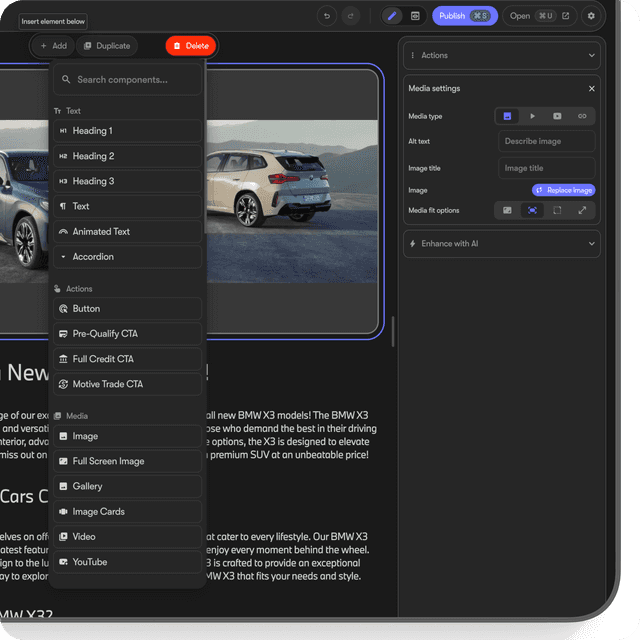Image resolution: width=640 pixels, height=640 pixels.
Task: Insert an Image Cards component
Action: (x=127, y=512)
